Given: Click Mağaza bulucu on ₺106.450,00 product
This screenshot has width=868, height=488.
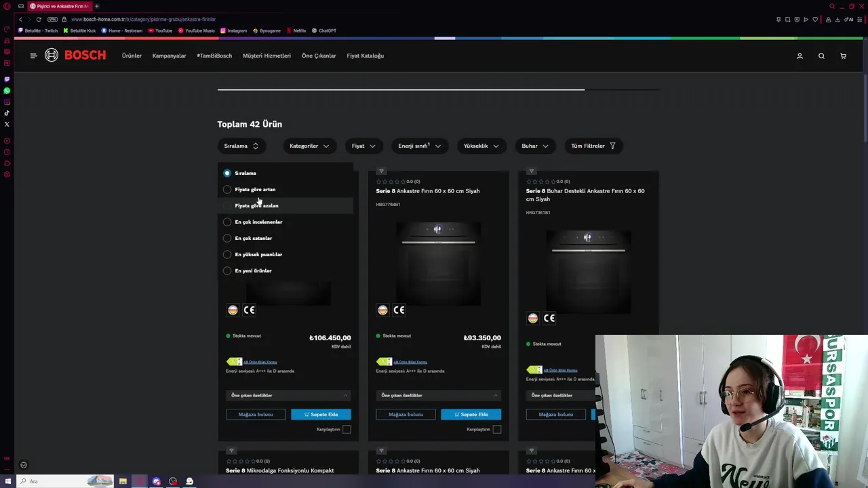Looking at the screenshot, I should tap(256, 414).
